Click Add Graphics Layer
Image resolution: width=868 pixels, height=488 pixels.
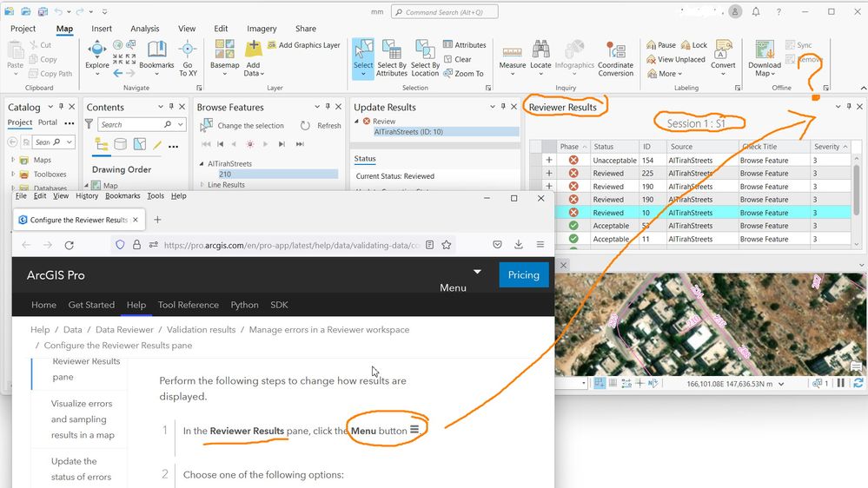(x=303, y=45)
